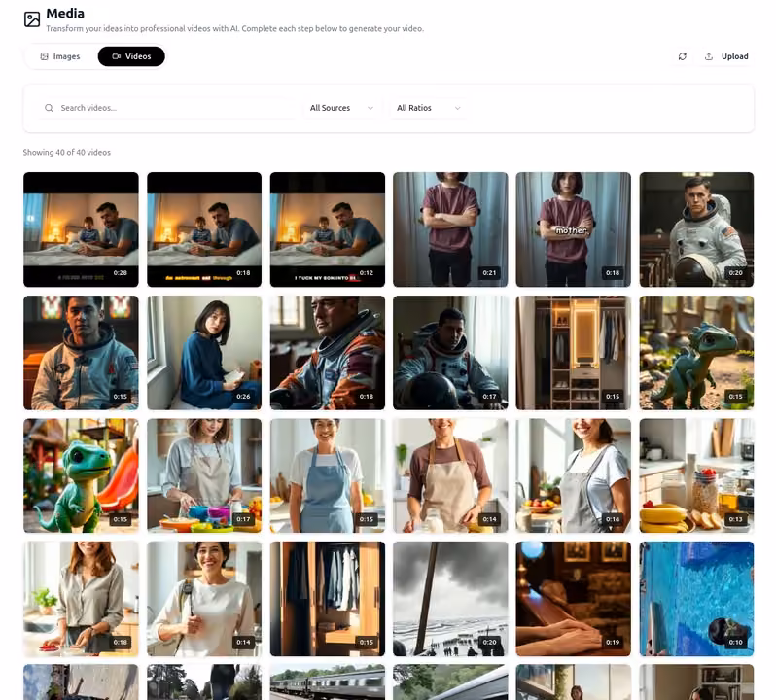776x700 pixels.
Task: Open the 0:12 'I tuck my son' video
Action: pyautogui.click(x=328, y=229)
